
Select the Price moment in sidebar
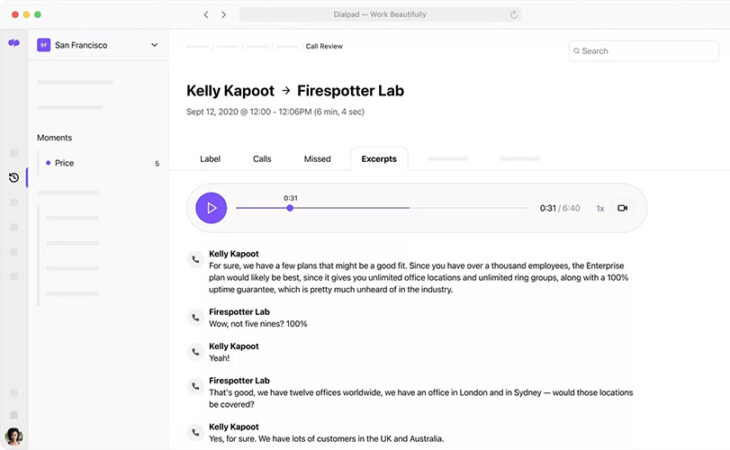(x=64, y=163)
